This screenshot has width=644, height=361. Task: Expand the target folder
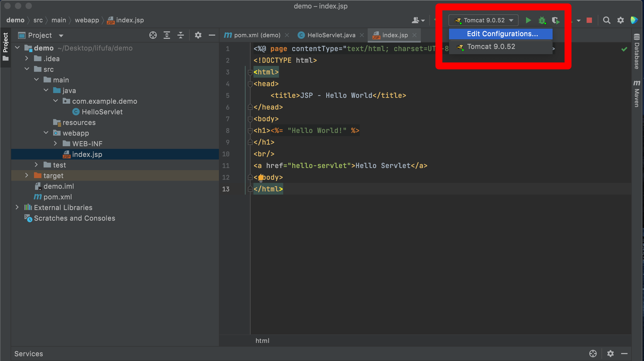tap(27, 175)
